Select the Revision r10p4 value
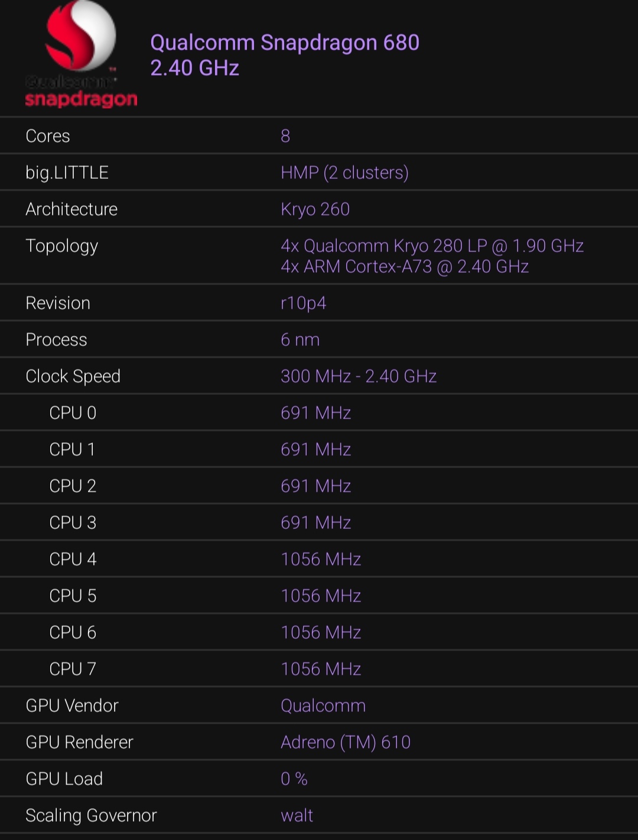Image resolution: width=638 pixels, height=840 pixels. pos(303,303)
